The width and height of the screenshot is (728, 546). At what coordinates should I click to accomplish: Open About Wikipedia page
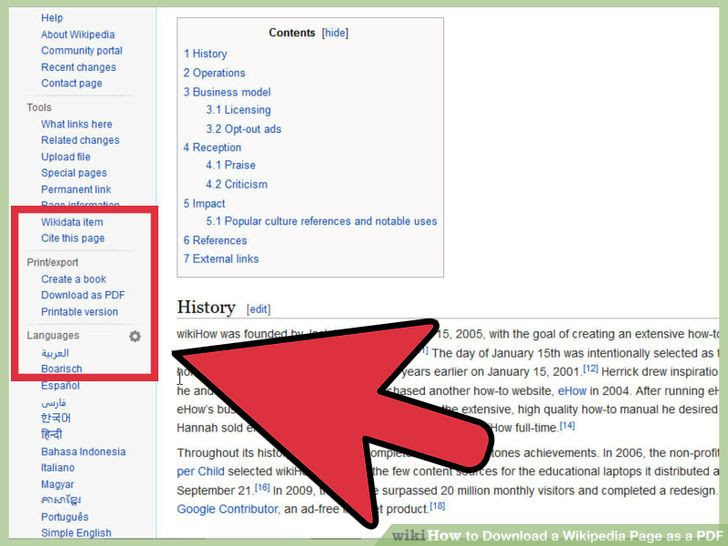[x=78, y=34]
